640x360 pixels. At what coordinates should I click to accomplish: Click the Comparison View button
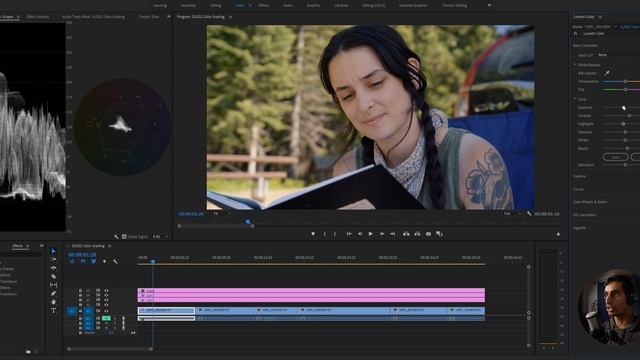tap(440, 234)
